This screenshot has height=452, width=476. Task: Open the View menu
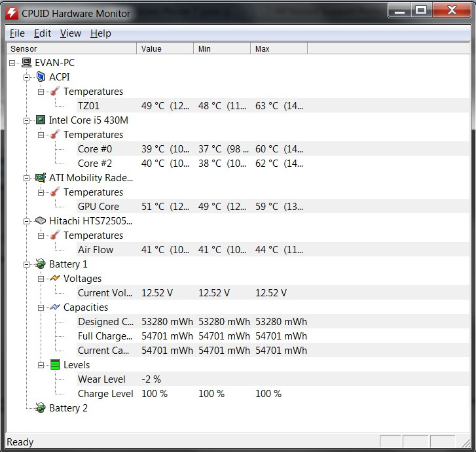[x=71, y=33]
